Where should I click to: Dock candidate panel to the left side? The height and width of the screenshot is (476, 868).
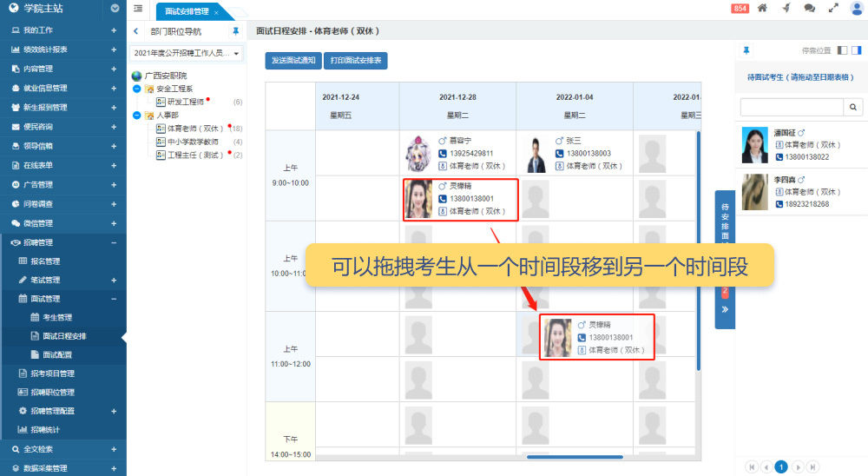(842, 51)
